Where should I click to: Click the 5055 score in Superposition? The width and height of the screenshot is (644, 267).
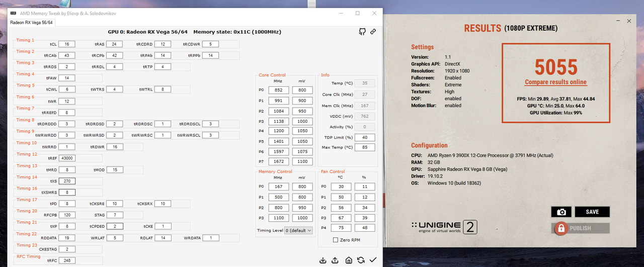click(555, 67)
